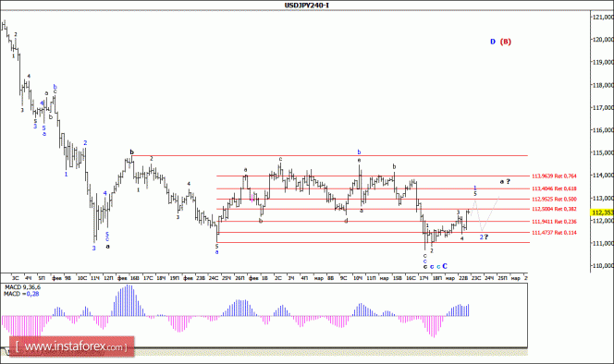This screenshot has height=364, width=614.
Task: Click the blue D wave label
Action: 493,42
